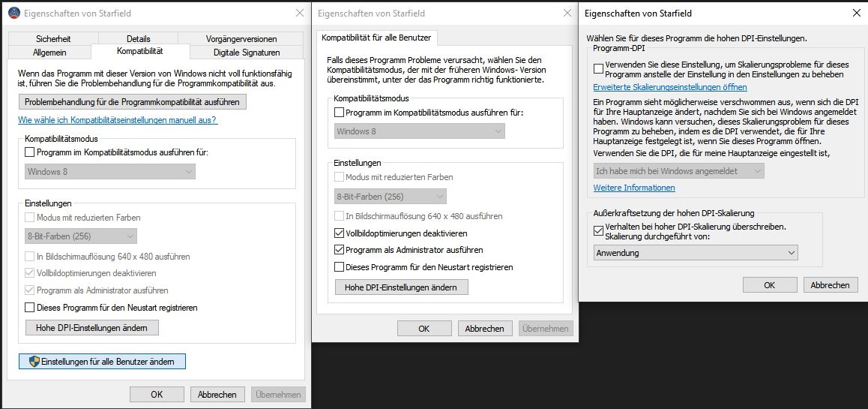Toggle Modus mit reduzierten Farben in left window
The width and height of the screenshot is (868, 409).
click(x=30, y=217)
